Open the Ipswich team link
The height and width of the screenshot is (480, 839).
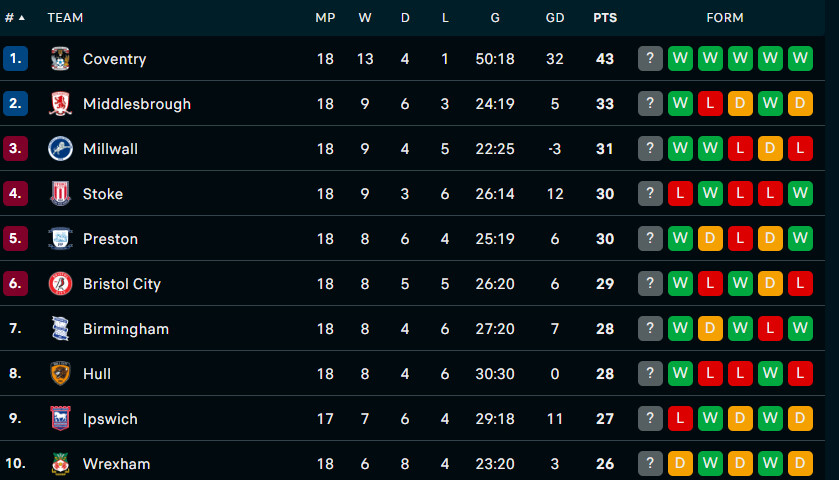(110, 419)
